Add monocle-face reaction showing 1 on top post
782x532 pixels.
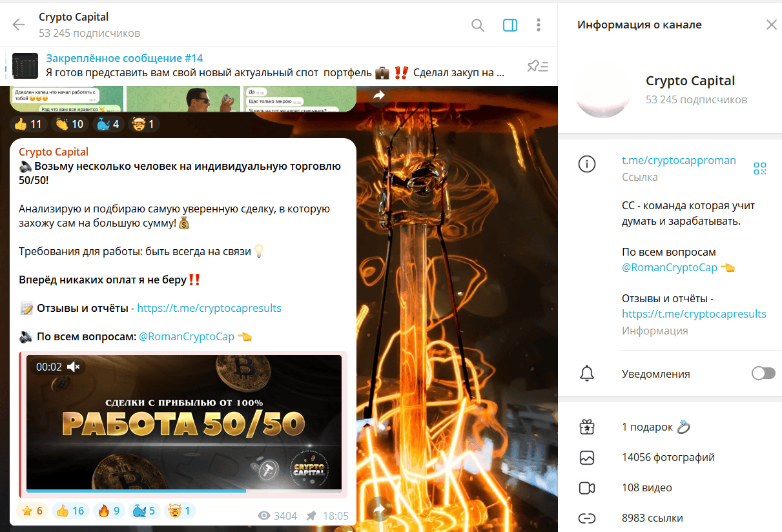[x=144, y=123]
